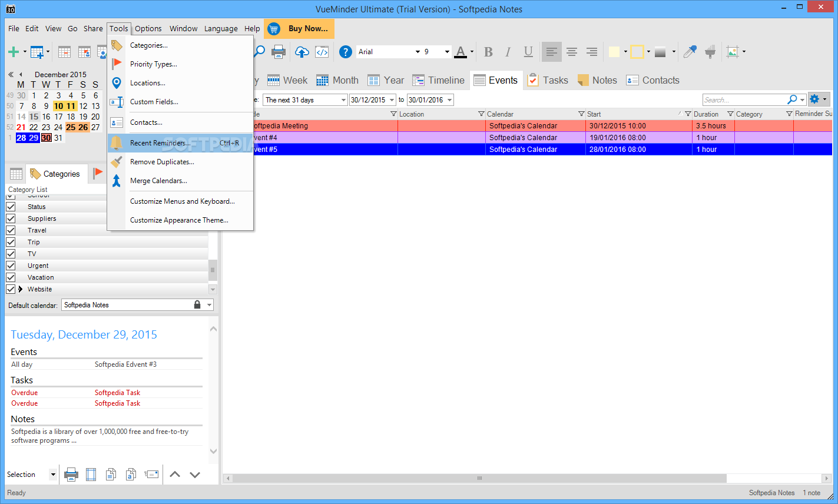838x504 pixels.
Task: Switch to the Timeline tab
Action: tap(439, 80)
